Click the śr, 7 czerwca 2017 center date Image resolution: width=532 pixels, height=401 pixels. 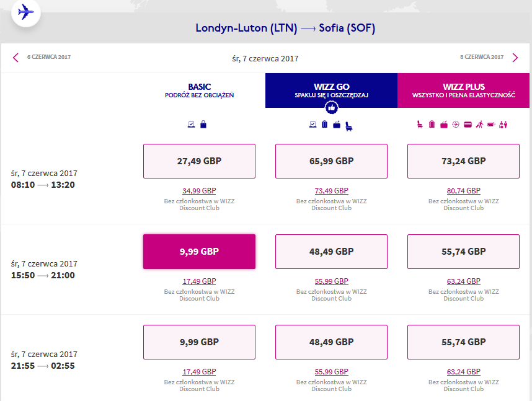coord(265,59)
